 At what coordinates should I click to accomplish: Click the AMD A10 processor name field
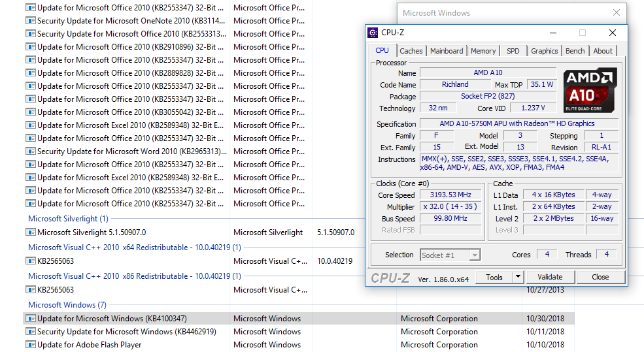pyautogui.click(x=488, y=72)
